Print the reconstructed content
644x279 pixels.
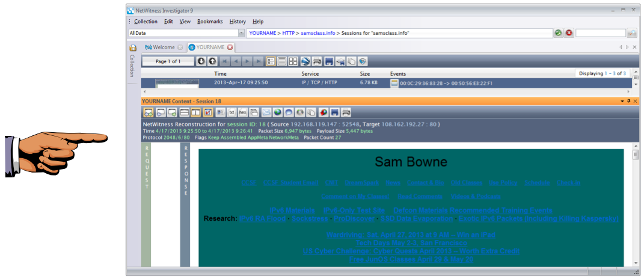pos(346,112)
